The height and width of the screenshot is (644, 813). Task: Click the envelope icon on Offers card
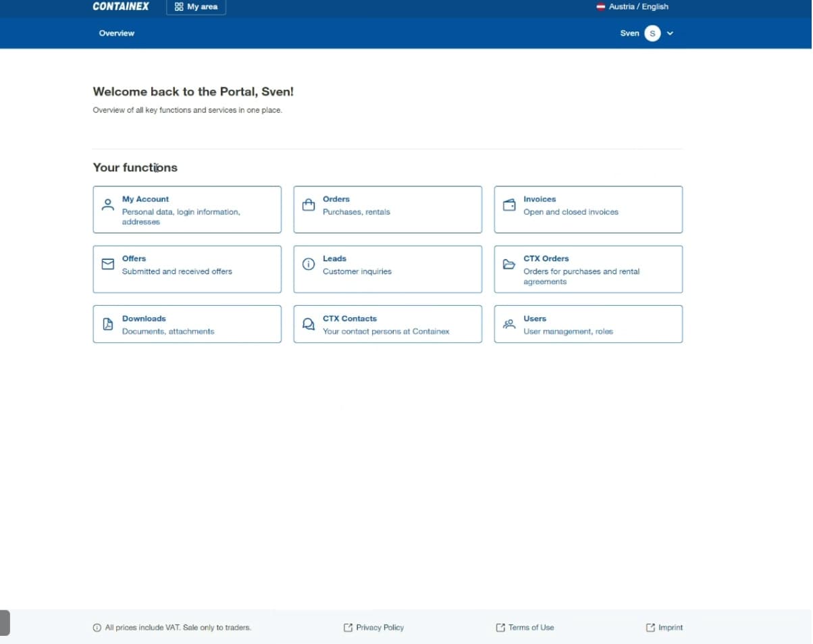(107, 264)
